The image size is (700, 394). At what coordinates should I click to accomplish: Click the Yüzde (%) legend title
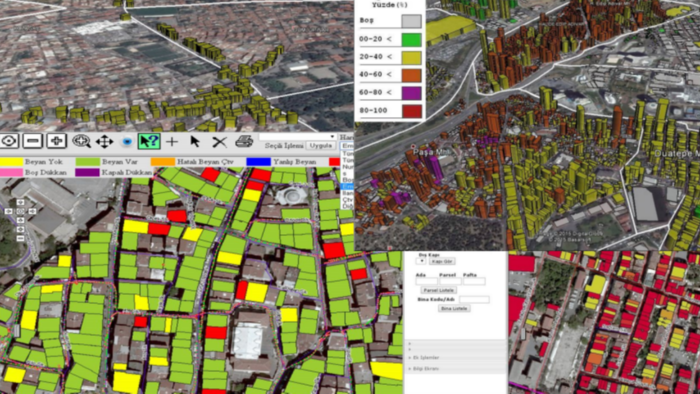click(x=390, y=5)
